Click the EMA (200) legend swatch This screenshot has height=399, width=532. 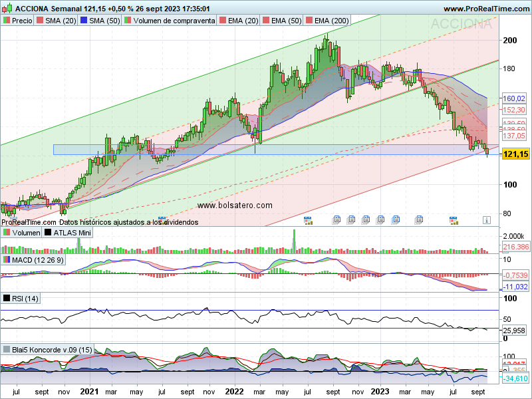pos(309,21)
